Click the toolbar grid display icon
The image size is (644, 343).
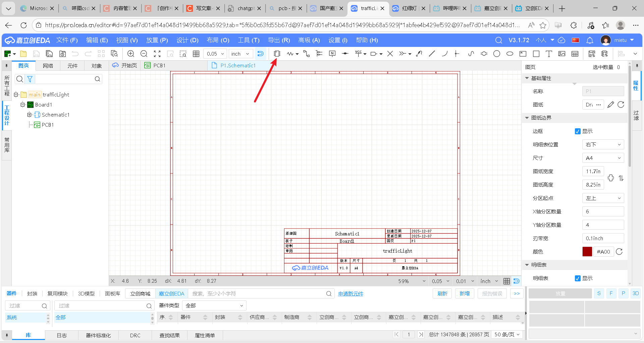(x=196, y=54)
